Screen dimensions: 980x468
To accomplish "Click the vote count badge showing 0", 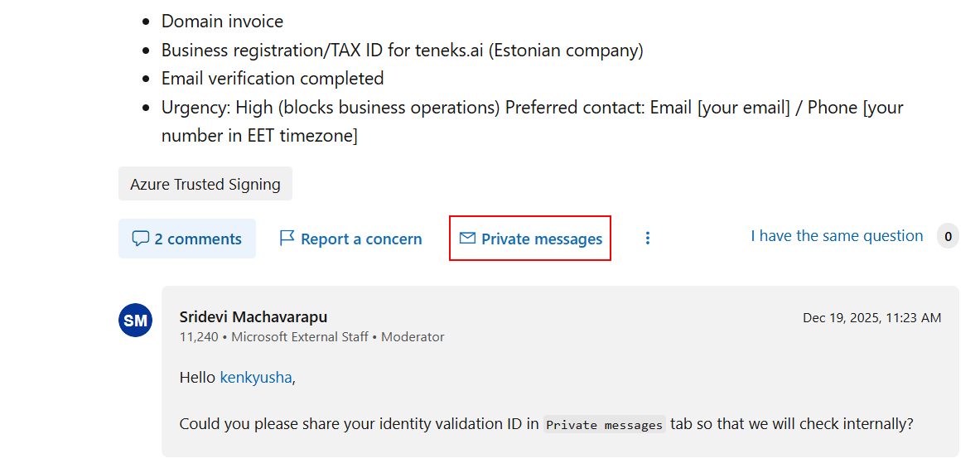I will (x=948, y=237).
